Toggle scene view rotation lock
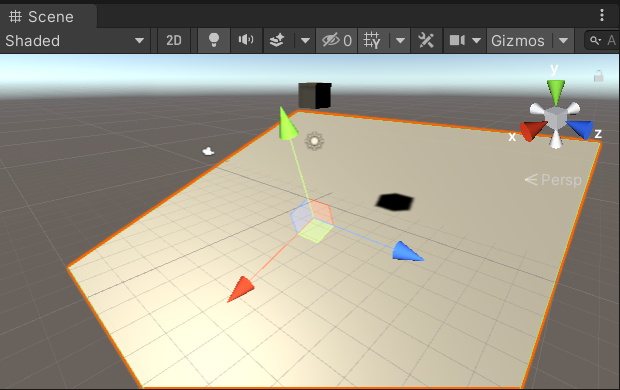620x390 pixels. pos(599,76)
